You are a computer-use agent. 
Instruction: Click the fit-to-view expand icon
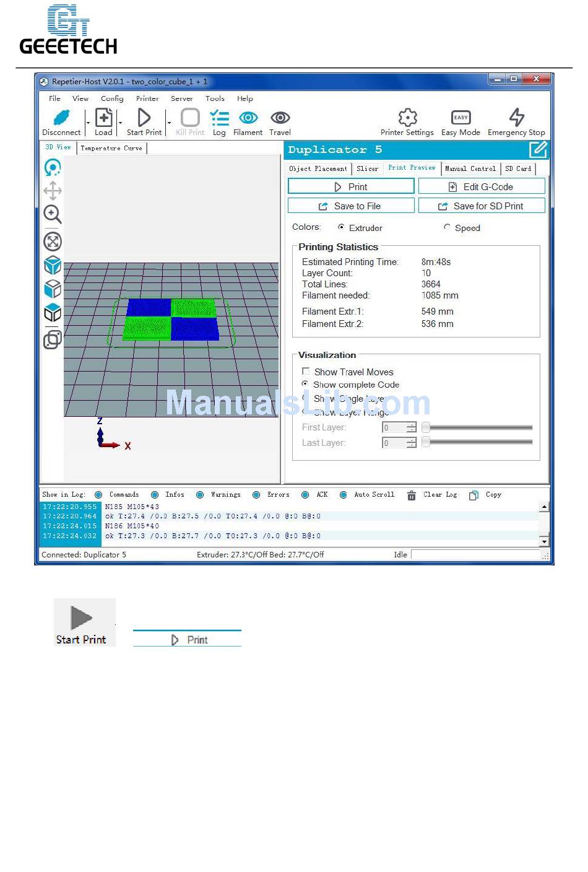click(53, 242)
